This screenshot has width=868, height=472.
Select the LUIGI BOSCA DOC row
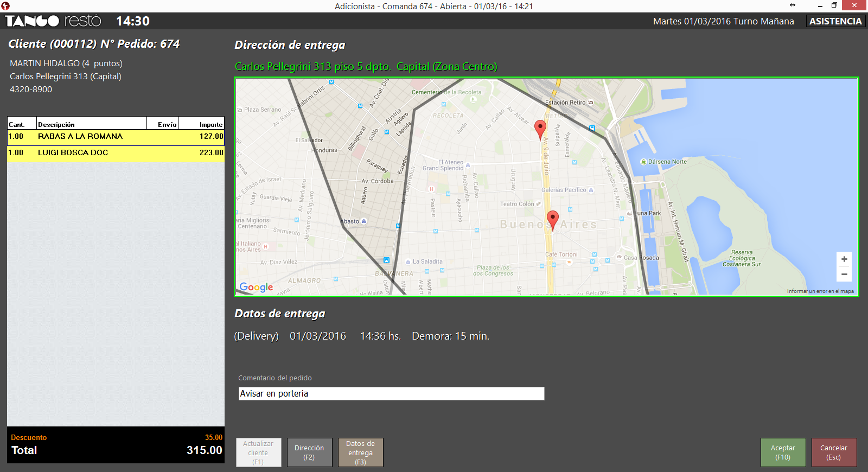[116, 153]
